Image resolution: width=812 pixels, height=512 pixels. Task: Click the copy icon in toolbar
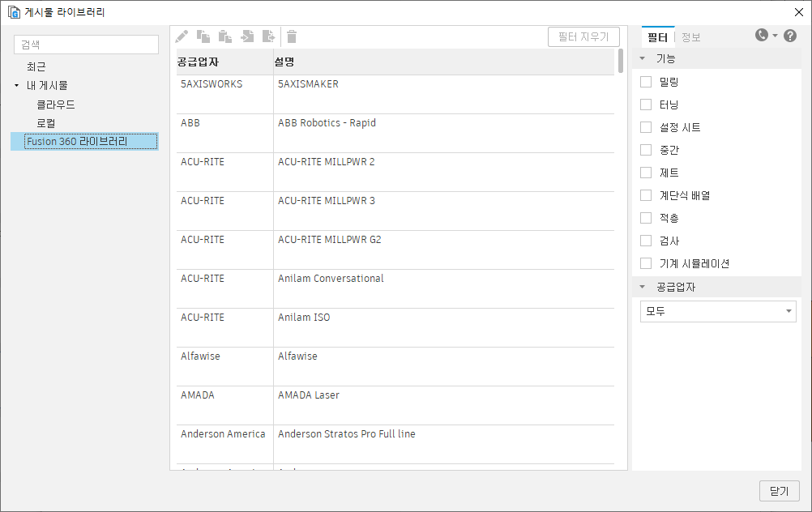(203, 36)
